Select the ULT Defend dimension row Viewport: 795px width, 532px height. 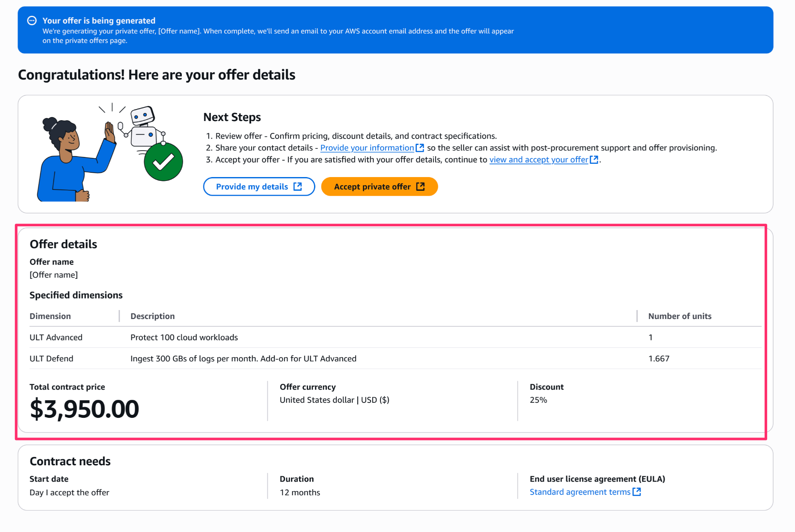pos(51,359)
